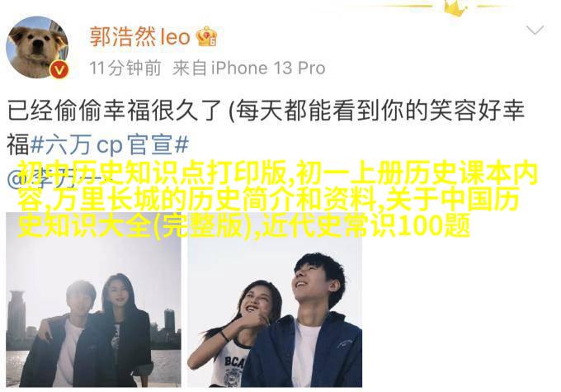Viewport: 561px width, 392px height.
Task: Click the post text 已经偷偷幸福很久了
Action: (x=114, y=110)
